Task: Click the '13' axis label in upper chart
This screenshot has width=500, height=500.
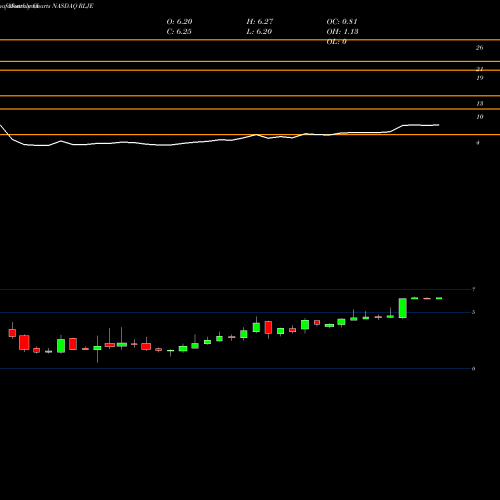Action: point(479,104)
